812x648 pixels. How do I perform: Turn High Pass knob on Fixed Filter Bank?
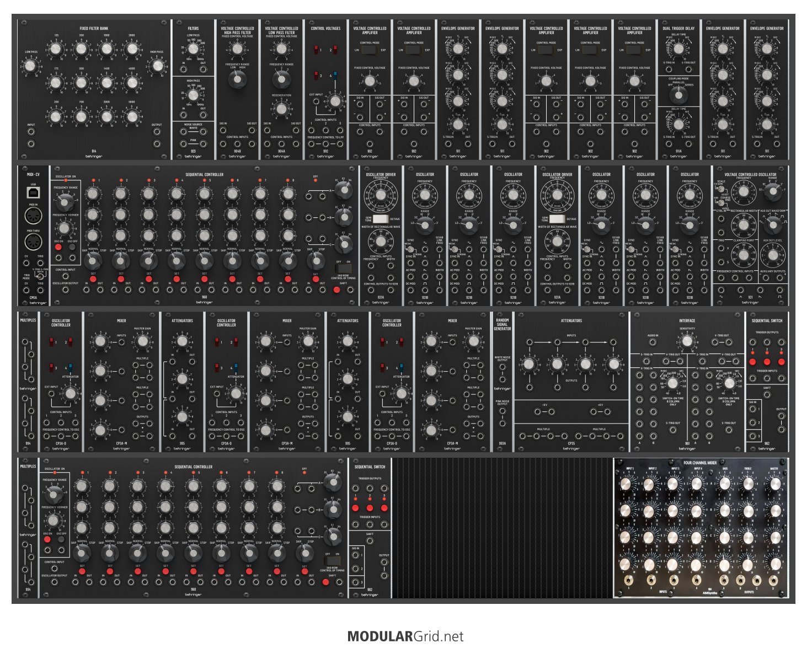157,67
